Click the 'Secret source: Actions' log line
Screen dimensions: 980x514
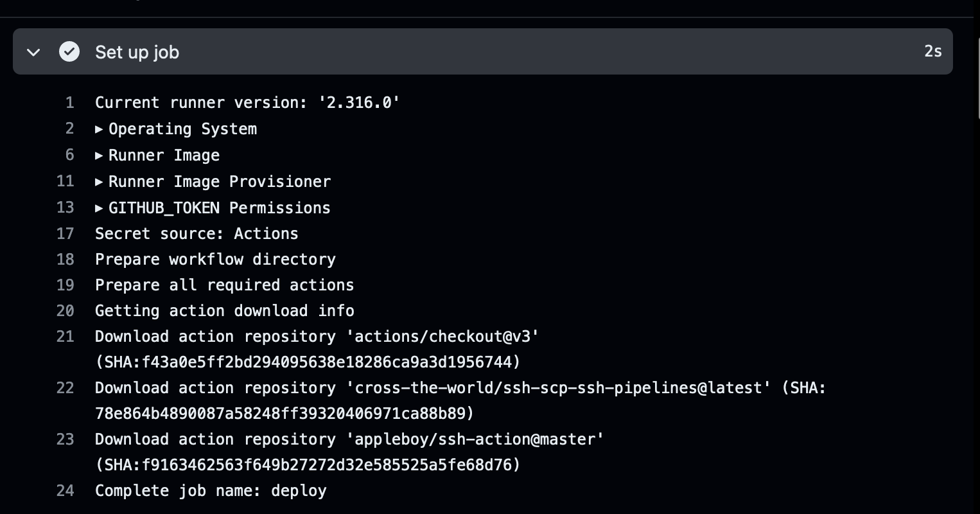[x=197, y=234]
